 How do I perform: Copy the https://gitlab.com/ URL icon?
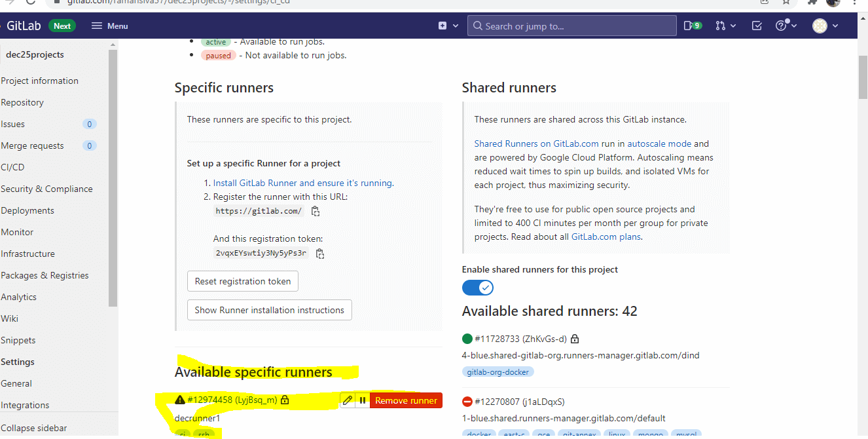click(x=316, y=211)
